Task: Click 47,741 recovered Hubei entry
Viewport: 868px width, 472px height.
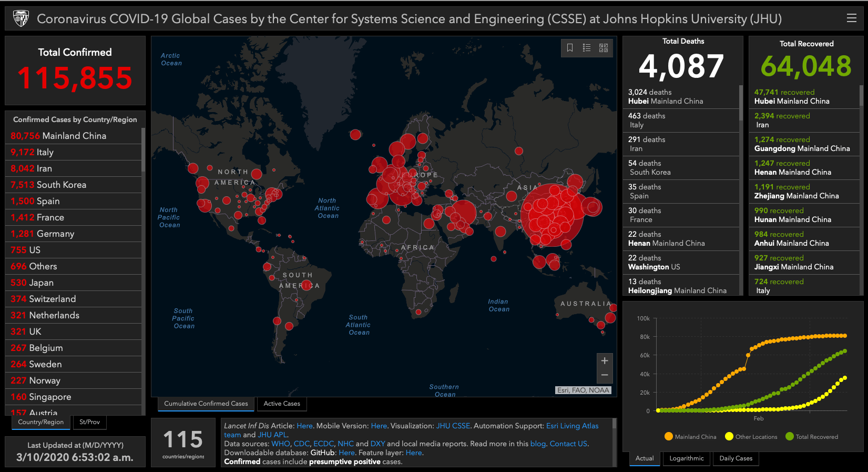Action: [x=804, y=97]
